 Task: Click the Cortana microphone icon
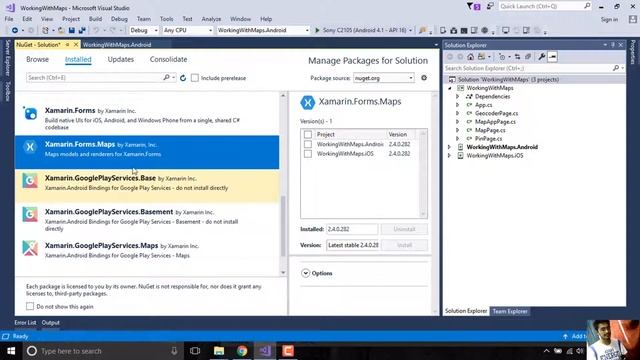click(x=174, y=351)
